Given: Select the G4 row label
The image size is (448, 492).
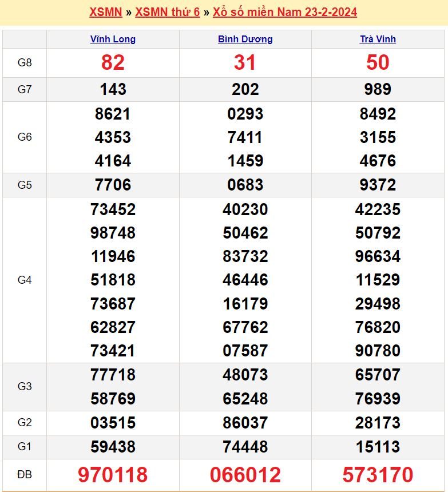Looking at the screenshot, I should tap(25, 280).
